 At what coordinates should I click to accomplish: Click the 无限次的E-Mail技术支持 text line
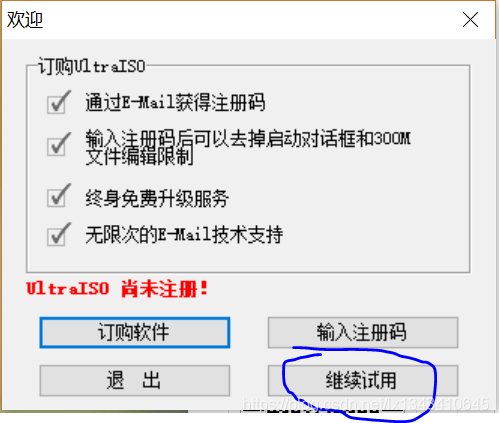click(184, 235)
